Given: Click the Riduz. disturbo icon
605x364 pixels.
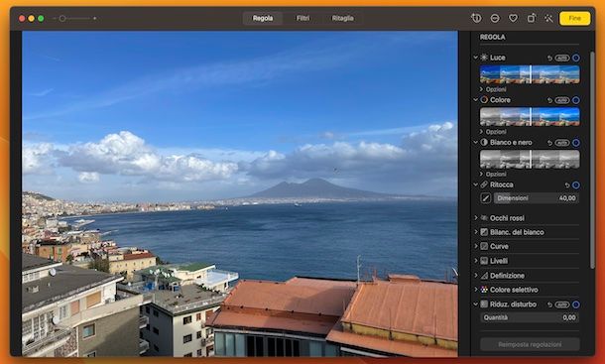Looking at the screenshot, I should tap(484, 304).
